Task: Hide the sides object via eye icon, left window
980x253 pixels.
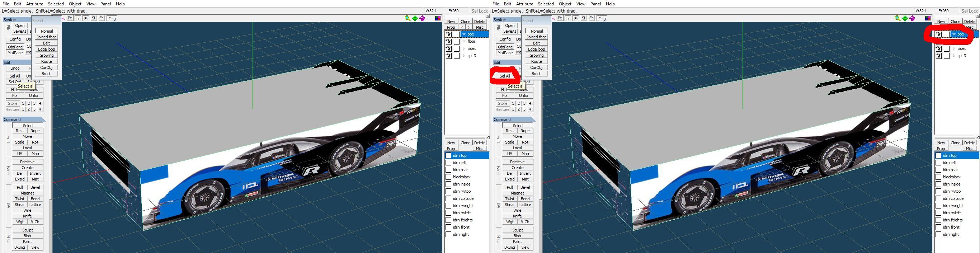Action: coord(448,49)
